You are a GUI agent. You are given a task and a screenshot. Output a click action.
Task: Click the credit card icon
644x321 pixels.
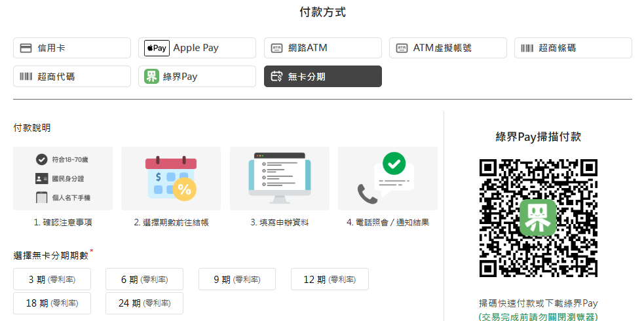click(26, 48)
